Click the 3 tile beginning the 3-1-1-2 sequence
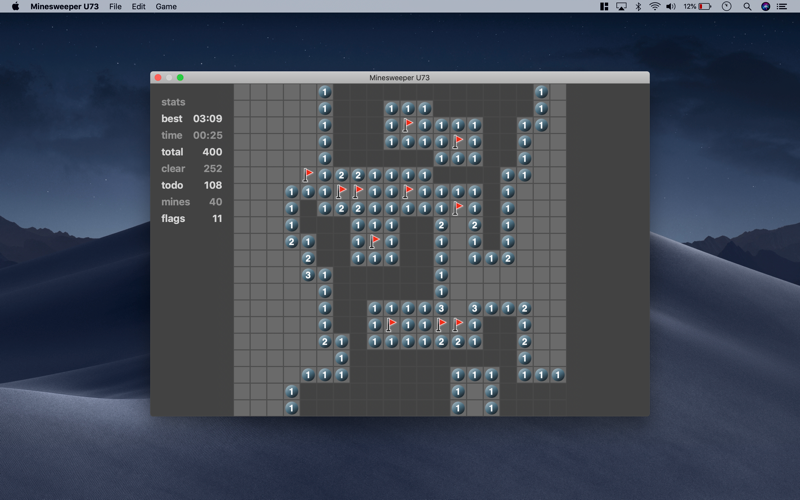Screen dimensions: 800x500 [474, 308]
